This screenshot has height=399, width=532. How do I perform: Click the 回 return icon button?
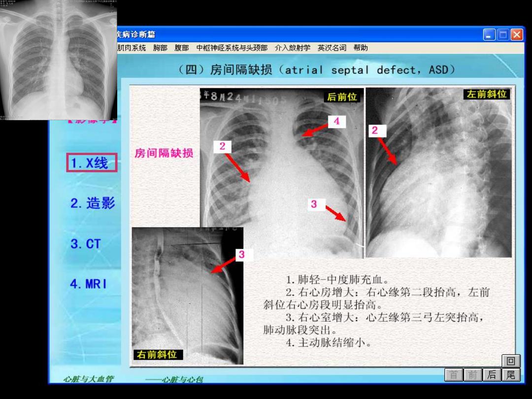tap(511, 361)
